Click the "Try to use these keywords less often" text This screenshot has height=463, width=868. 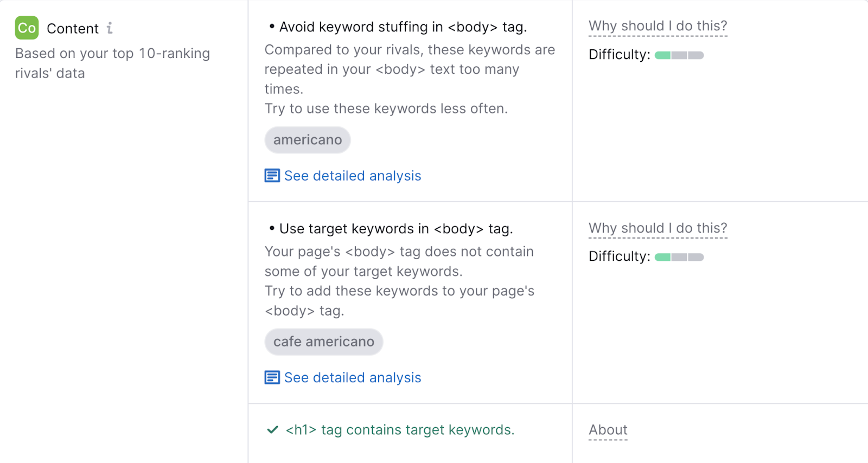[x=386, y=108]
